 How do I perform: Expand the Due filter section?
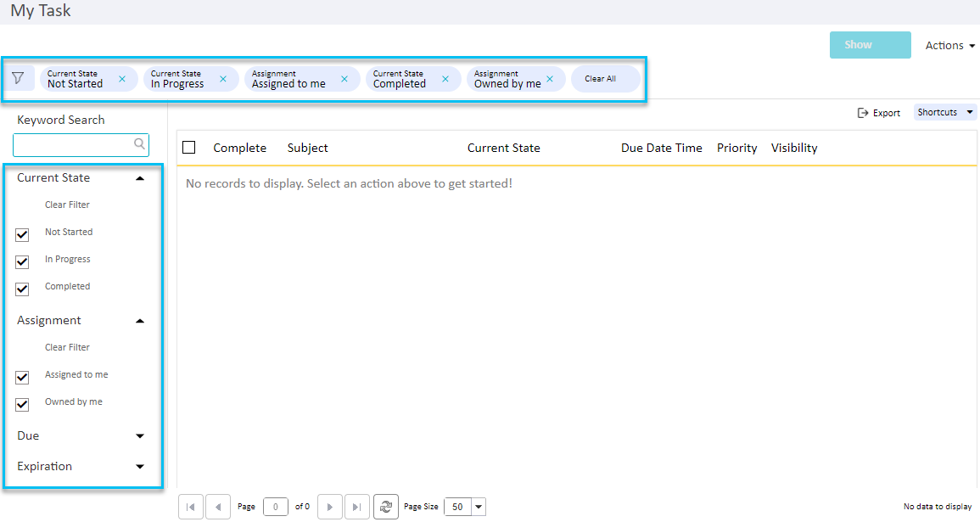[140, 435]
